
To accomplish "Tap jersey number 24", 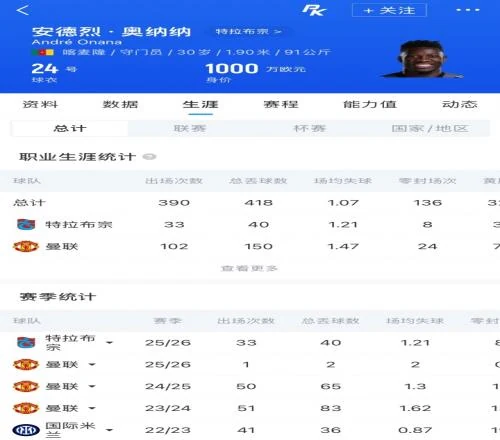I will click(45, 69).
